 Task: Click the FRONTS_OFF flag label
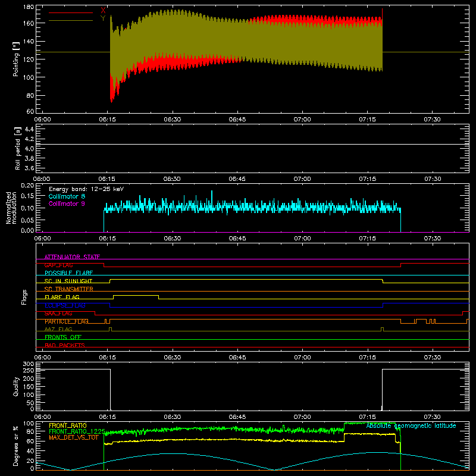pyautogui.click(x=63, y=337)
